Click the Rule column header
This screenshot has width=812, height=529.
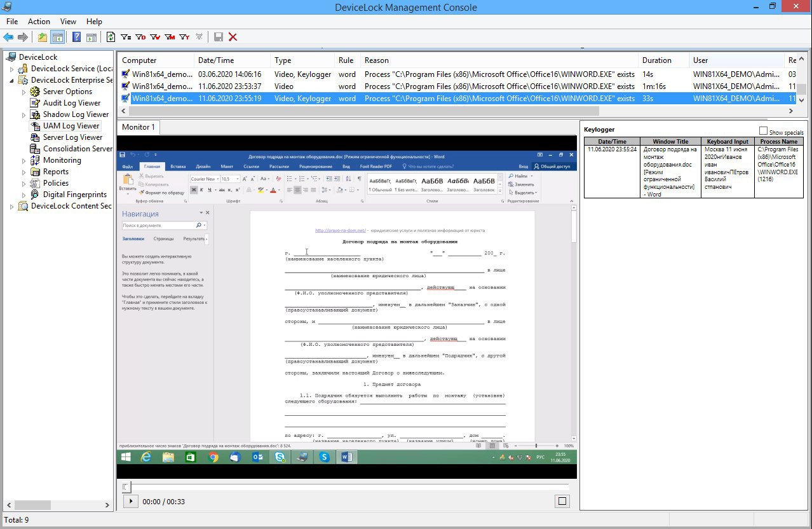[x=347, y=60]
